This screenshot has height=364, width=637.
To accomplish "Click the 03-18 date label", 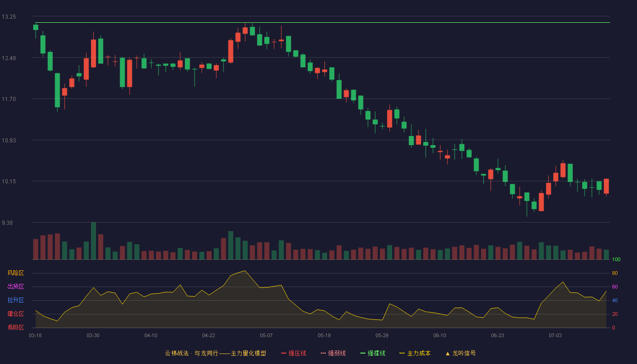I will [x=35, y=335].
